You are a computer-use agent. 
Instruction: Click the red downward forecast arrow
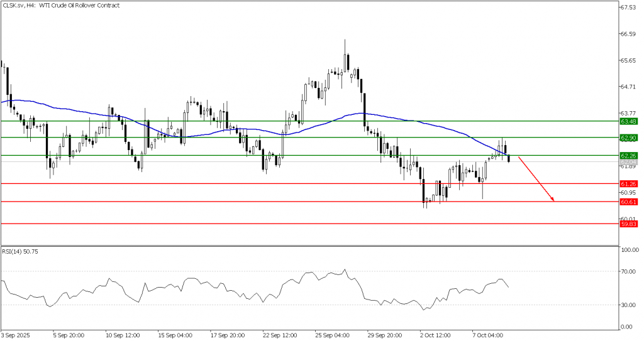coord(536,179)
